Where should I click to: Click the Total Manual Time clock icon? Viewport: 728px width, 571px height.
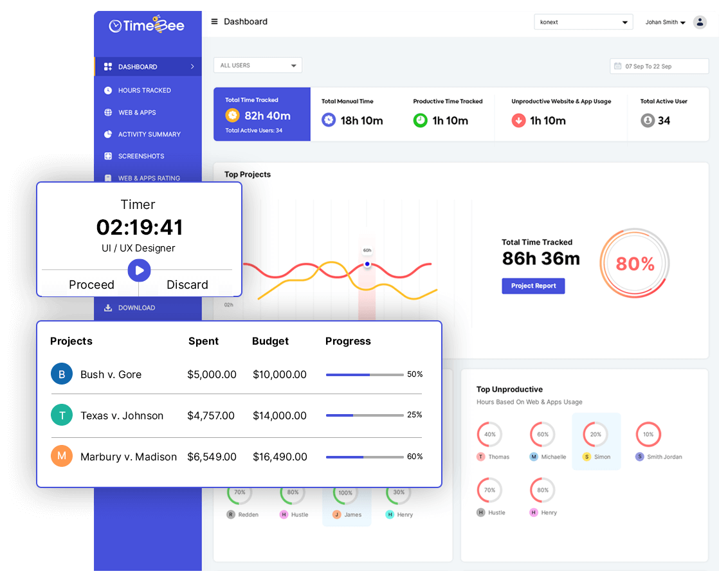coord(329,120)
